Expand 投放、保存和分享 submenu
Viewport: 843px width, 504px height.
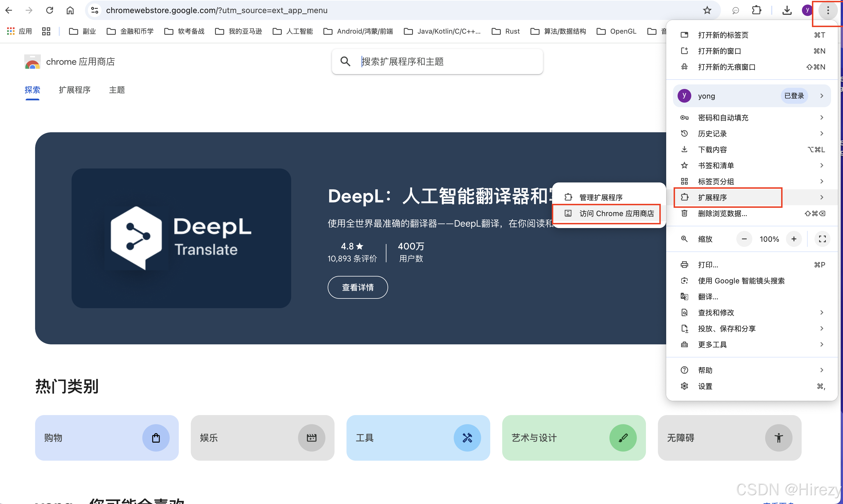click(x=752, y=328)
